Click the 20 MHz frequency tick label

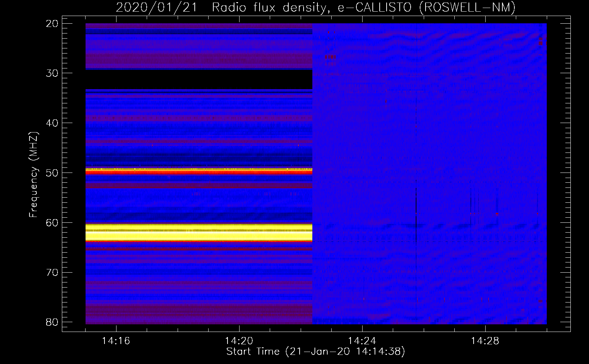(52, 24)
